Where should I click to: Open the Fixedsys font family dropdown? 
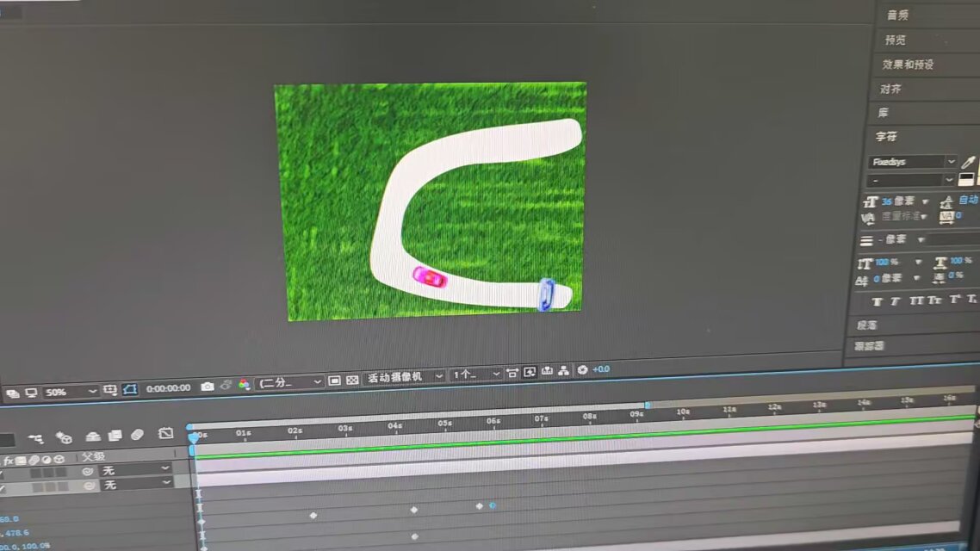(x=912, y=162)
